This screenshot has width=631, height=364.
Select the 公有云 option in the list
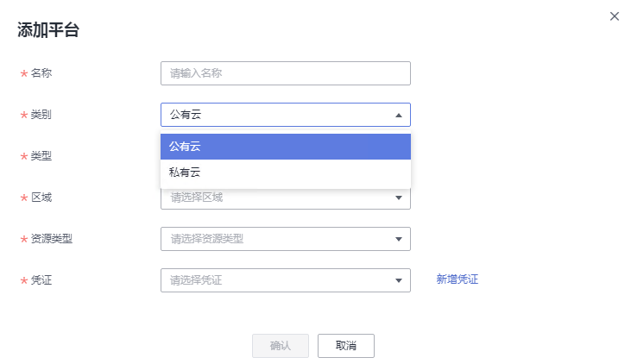[x=286, y=147]
